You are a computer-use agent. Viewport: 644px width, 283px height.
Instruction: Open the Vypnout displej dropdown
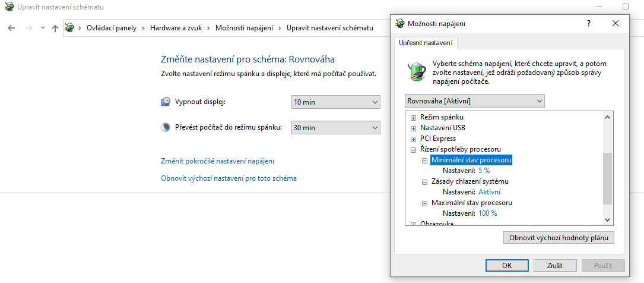(x=335, y=102)
